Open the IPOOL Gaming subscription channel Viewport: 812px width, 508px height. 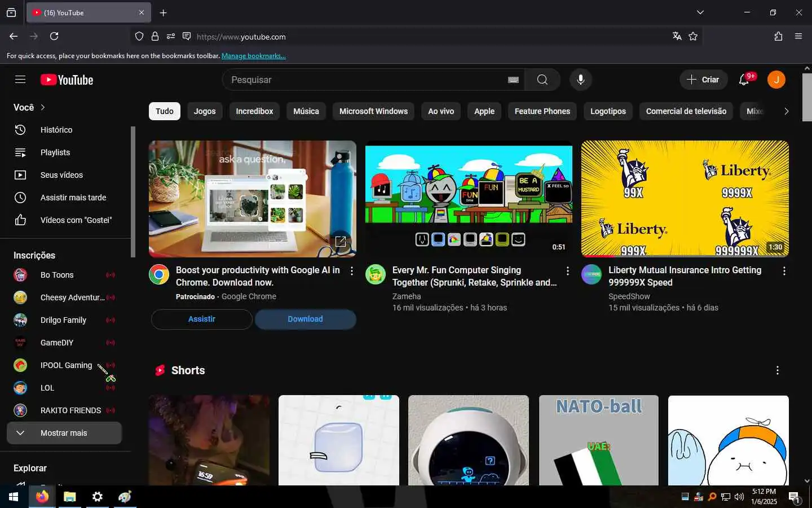click(64, 365)
